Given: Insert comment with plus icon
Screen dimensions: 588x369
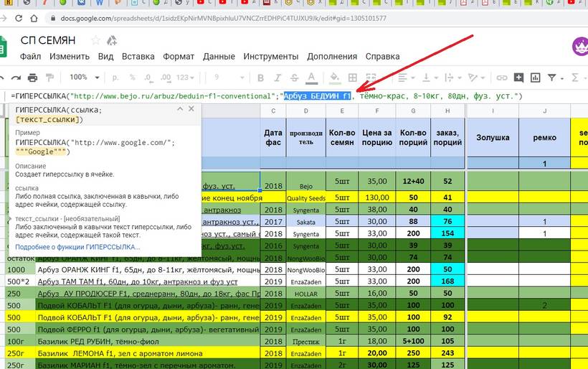Looking at the screenshot, I should point(518,78).
